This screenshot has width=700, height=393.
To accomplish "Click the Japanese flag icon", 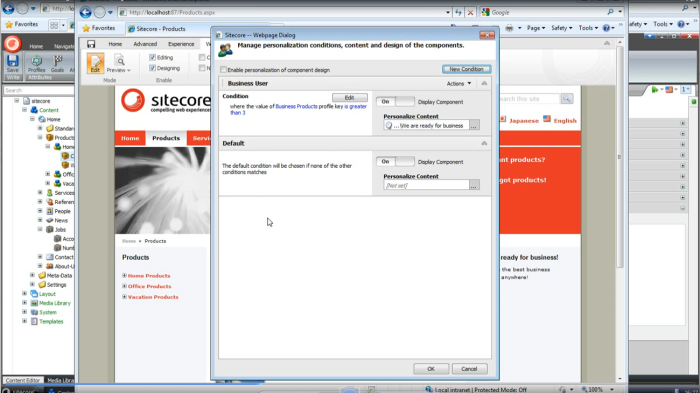I will (x=503, y=119).
